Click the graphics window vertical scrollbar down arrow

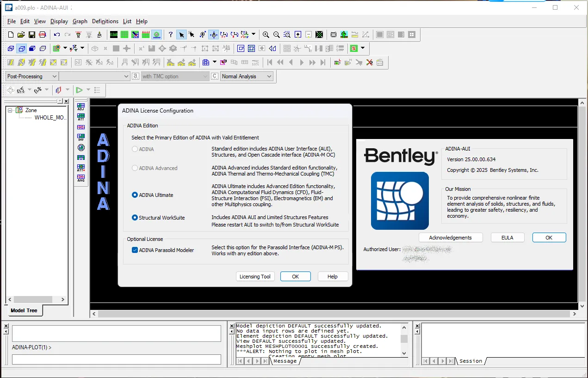click(582, 306)
